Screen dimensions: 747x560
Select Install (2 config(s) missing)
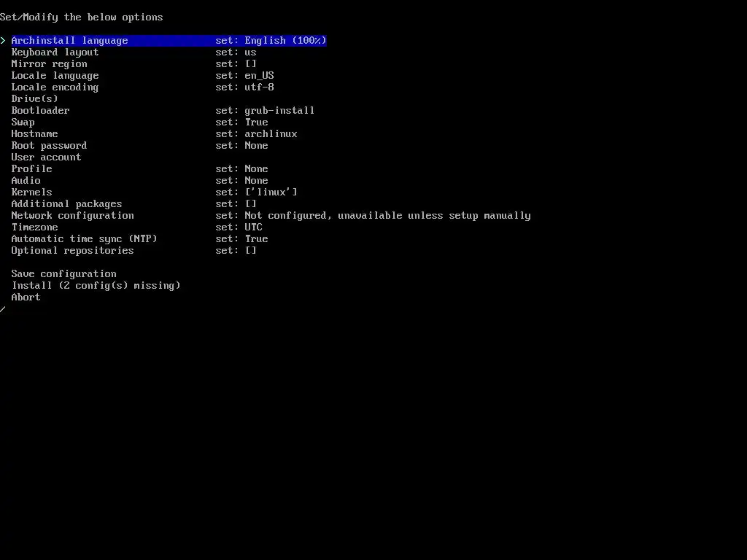[x=96, y=286]
